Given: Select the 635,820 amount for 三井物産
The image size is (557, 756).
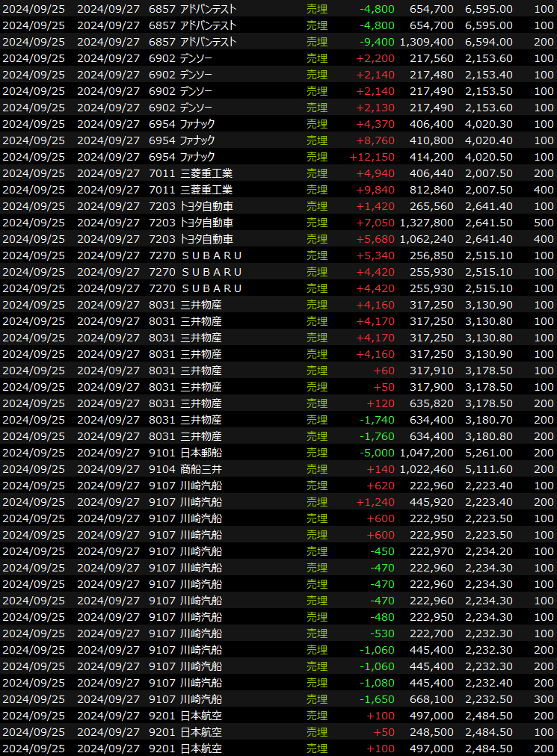Looking at the screenshot, I should coord(431,403).
